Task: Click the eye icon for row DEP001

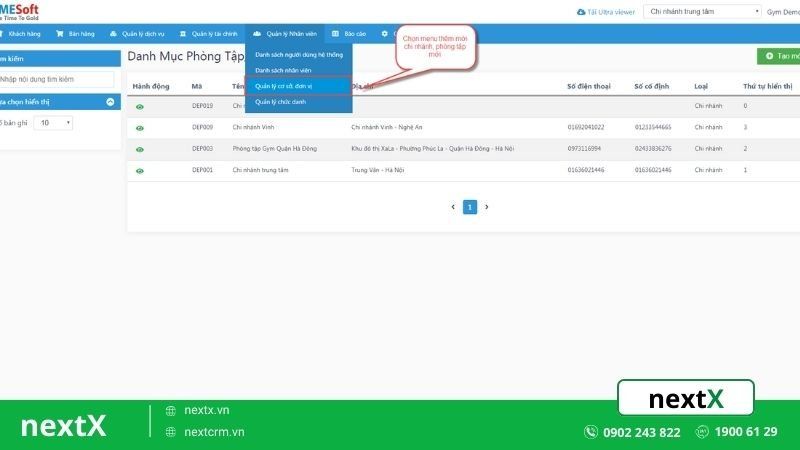Action: (140, 171)
